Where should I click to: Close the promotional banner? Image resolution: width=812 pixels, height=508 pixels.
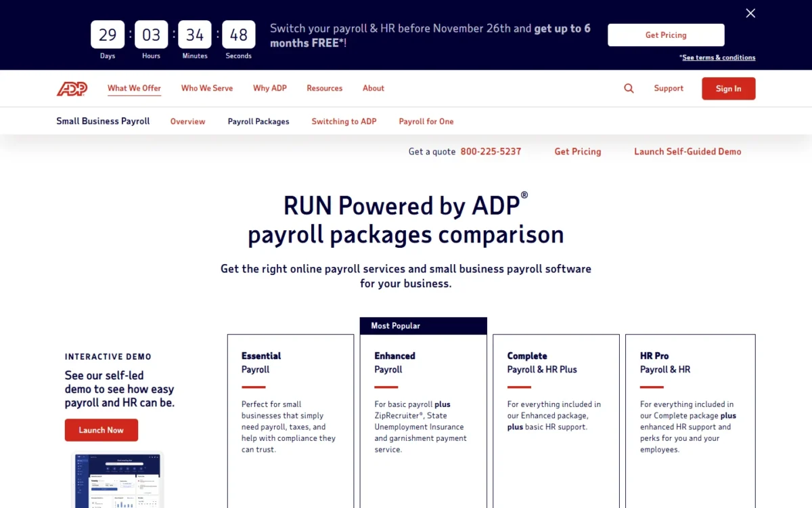tap(750, 13)
